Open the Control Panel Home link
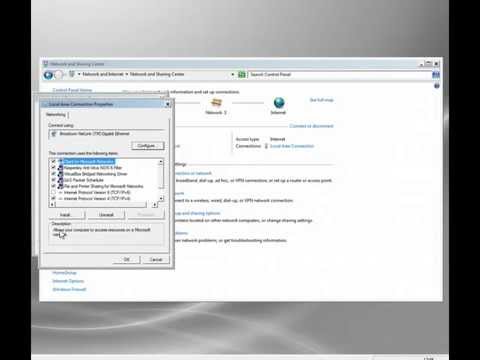The width and height of the screenshot is (480, 360). tap(72, 90)
